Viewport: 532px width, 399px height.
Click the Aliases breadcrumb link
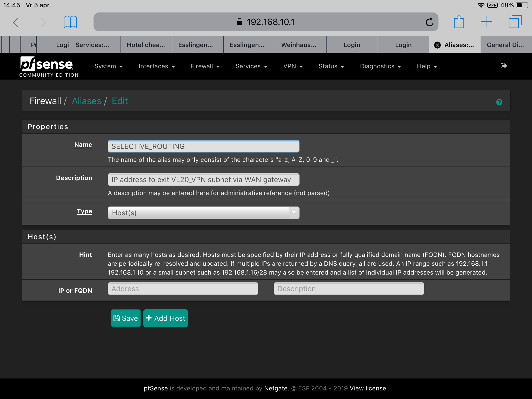[87, 101]
